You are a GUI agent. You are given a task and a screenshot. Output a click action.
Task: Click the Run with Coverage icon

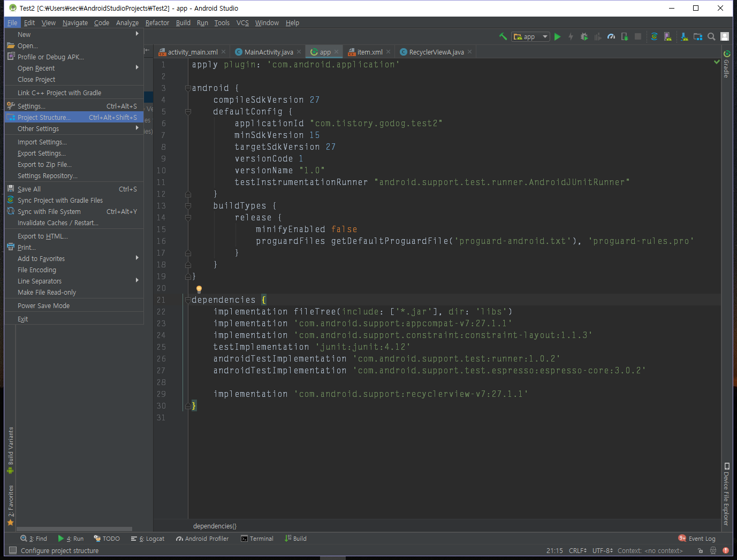click(x=597, y=36)
